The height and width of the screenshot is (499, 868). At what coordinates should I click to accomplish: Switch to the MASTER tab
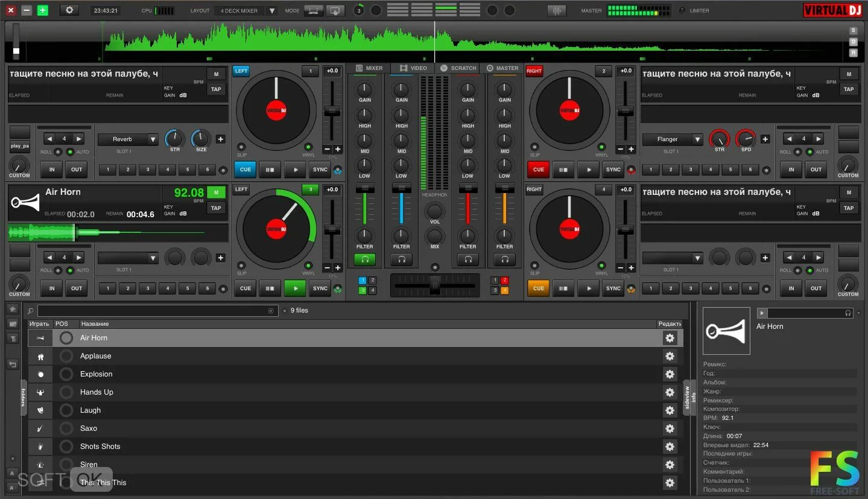pyautogui.click(x=502, y=68)
